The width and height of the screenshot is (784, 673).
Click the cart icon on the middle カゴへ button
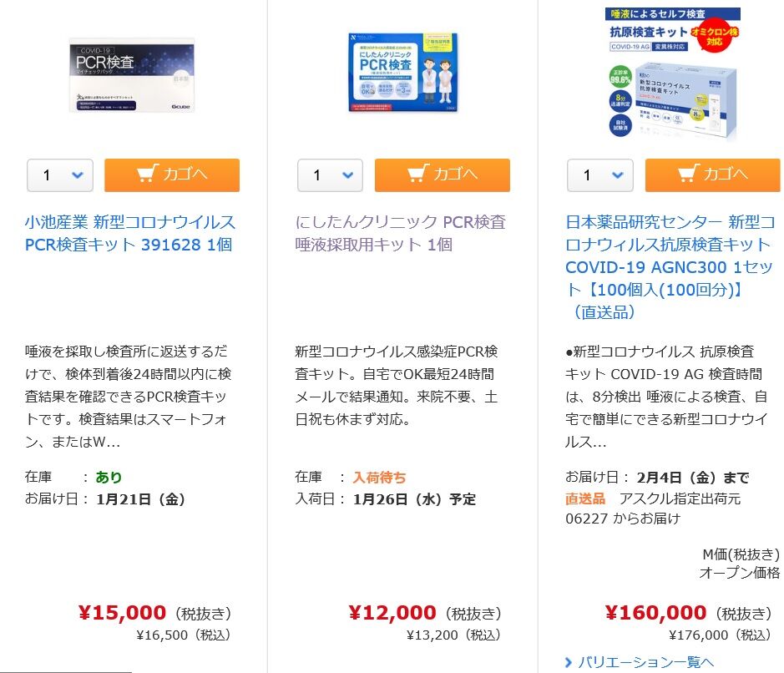[417, 174]
